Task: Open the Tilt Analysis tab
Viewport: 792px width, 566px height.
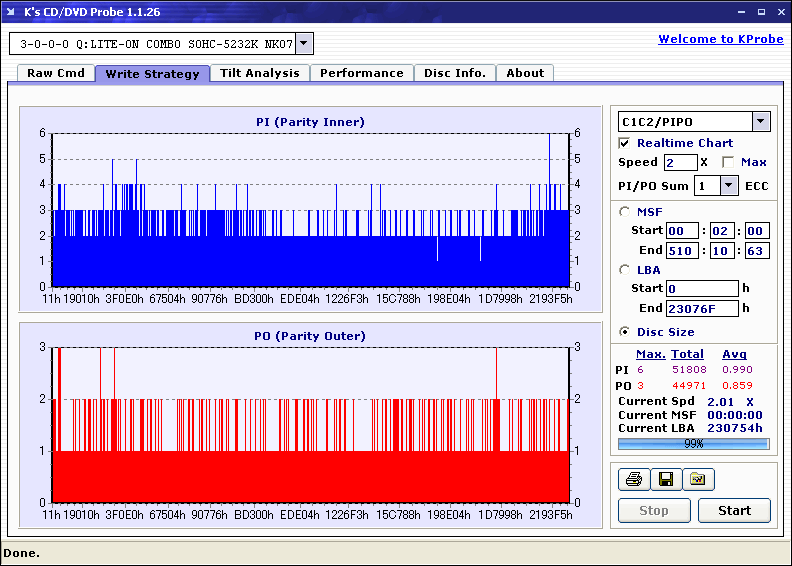Action: (260, 73)
